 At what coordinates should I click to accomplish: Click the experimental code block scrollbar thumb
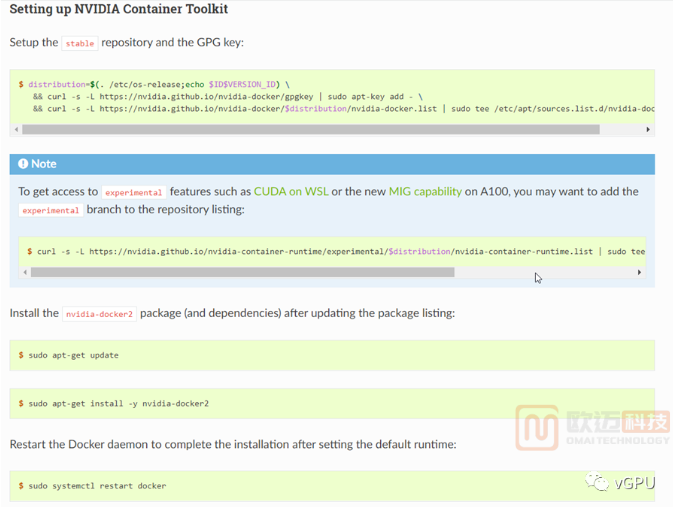243,272
